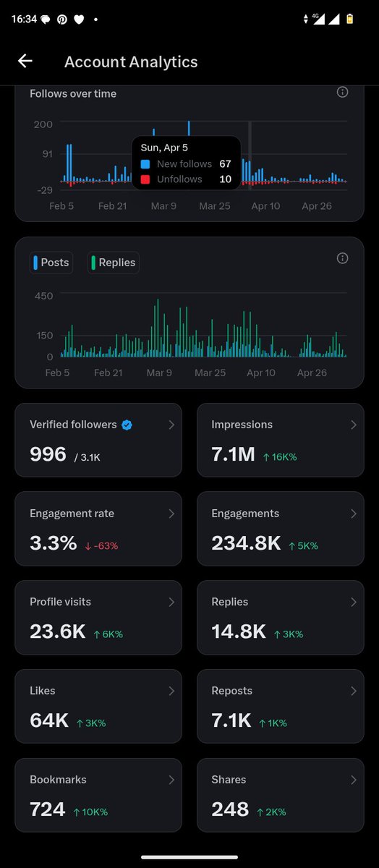The width and height of the screenshot is (379, 868).
Task: Tap the Follows over time heading
Action: point(73,93)
